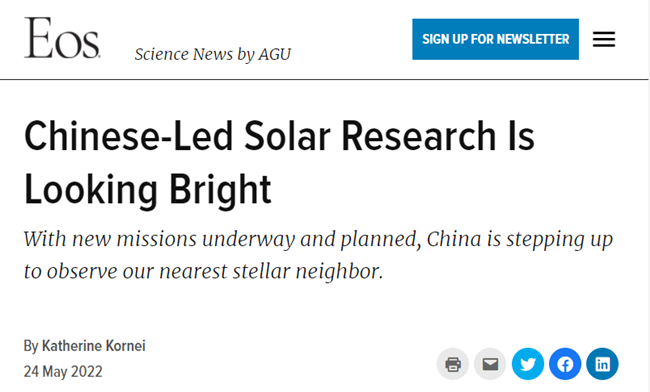Select the words Looking Bright in the headline
Screen dimensions: 650x392
pos(148,190)
